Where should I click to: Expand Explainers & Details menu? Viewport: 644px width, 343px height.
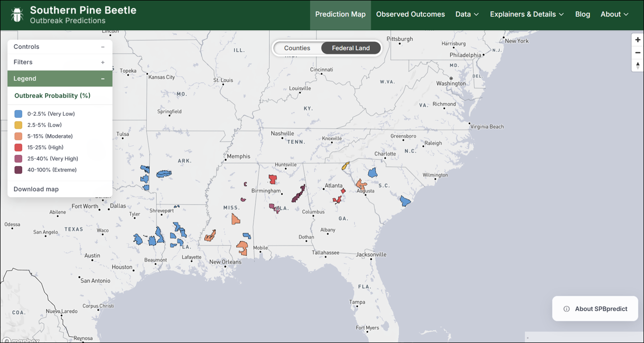[x=527, y=15]
